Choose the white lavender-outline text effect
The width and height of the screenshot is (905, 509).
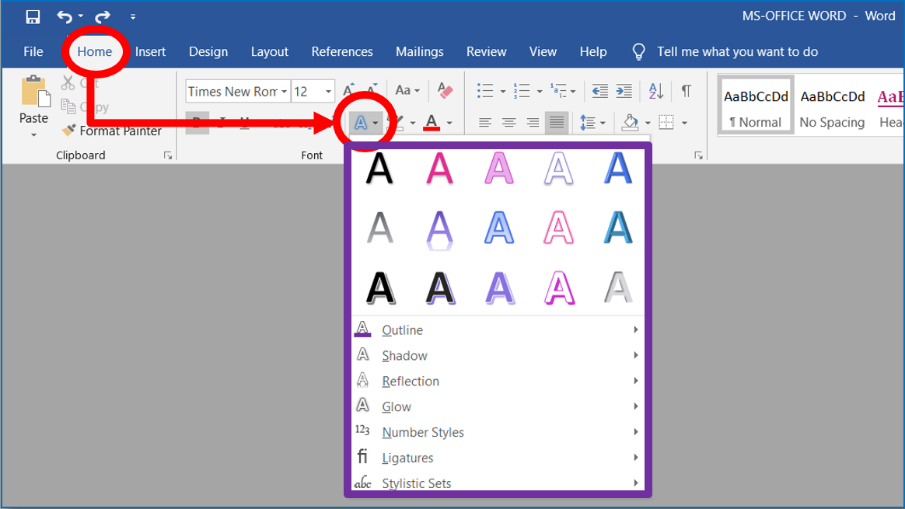pos(559,169)
